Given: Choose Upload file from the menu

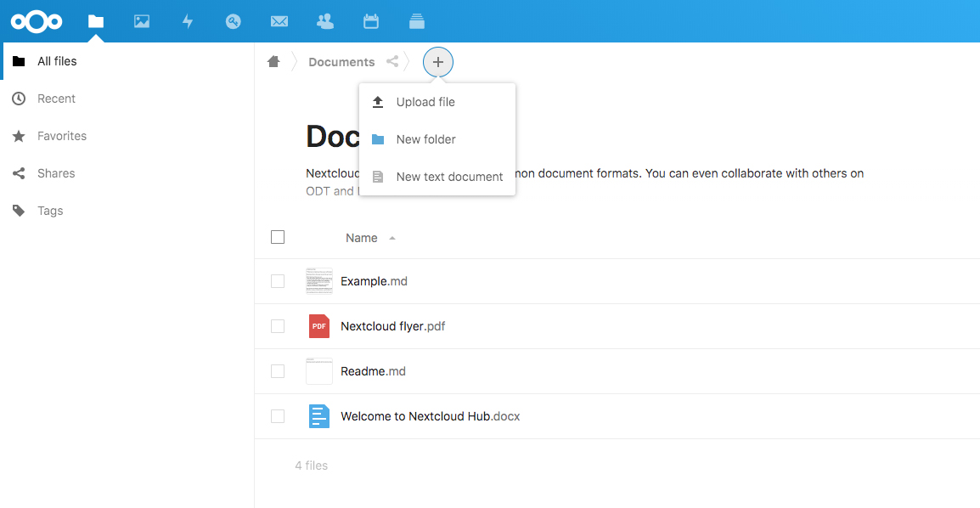Looking at the screenshot, I should click(x=437, y=102).
